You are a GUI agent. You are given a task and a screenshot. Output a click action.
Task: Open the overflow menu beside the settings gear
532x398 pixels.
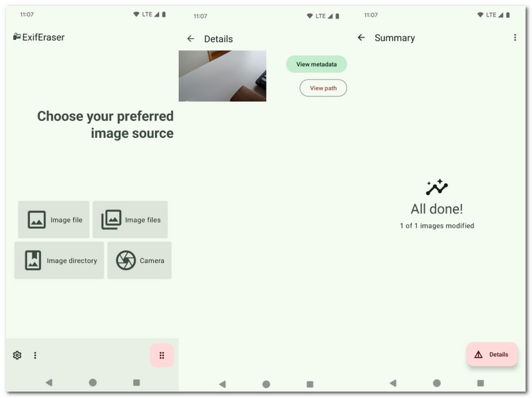click(x=35, y=355)
